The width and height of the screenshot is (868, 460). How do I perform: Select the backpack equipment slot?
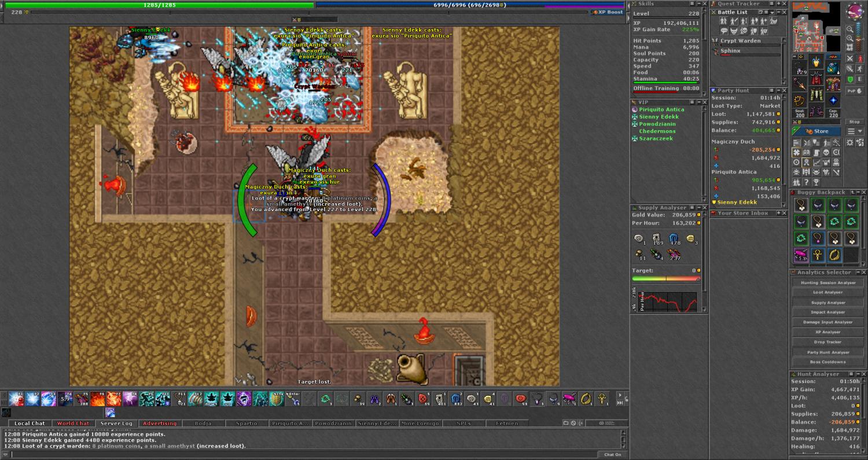pos(832,67)
